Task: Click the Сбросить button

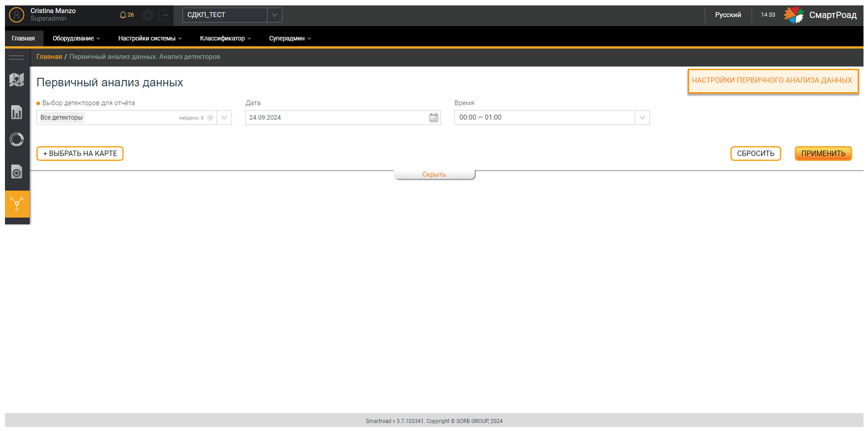Action: click(756, 154)
